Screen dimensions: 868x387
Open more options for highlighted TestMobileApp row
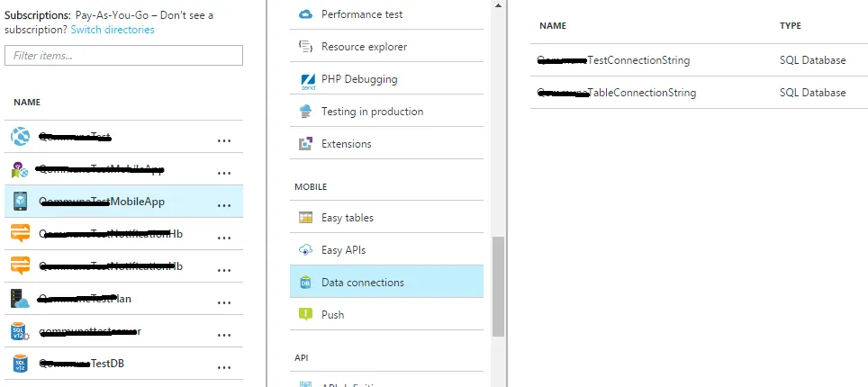(x=224, y=202)
